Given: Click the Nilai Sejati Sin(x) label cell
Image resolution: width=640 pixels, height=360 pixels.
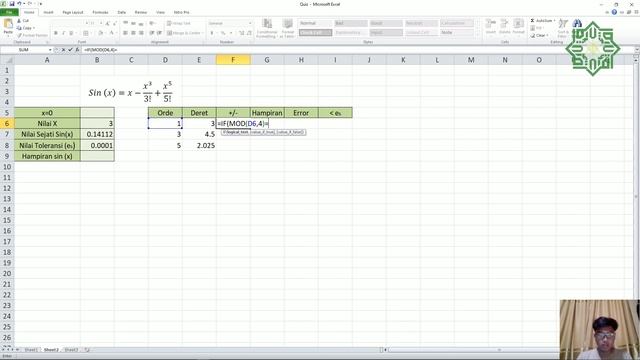Looking at the screenshot, I should 47,134.
